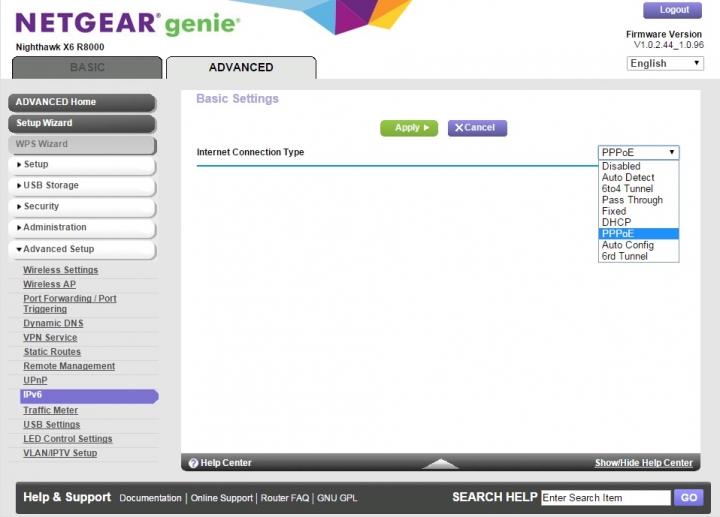Select the IPv6 sidebar item
720x517 pixels.
tap(89, 396)
